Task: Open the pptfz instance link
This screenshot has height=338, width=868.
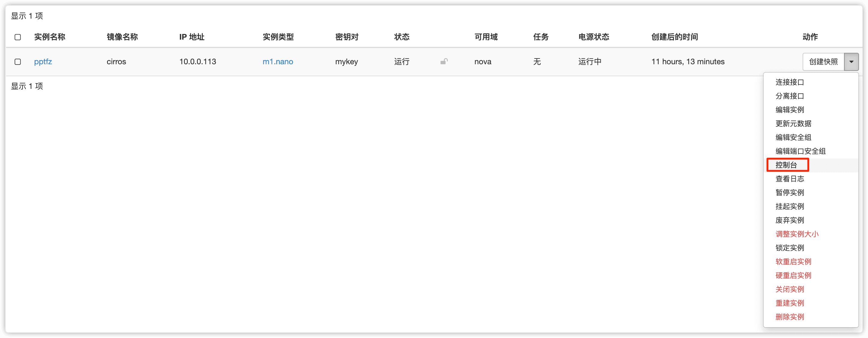Action: click(x=43, y=62)
